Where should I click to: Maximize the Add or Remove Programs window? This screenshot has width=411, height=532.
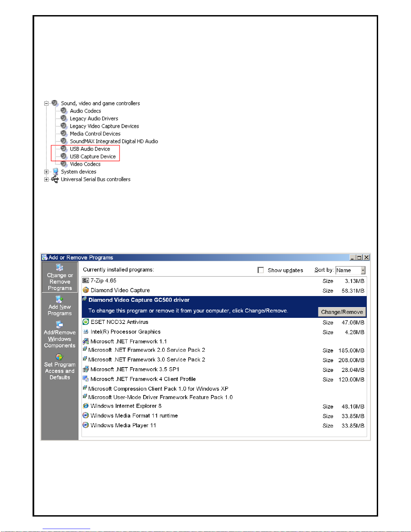(359, 257)
